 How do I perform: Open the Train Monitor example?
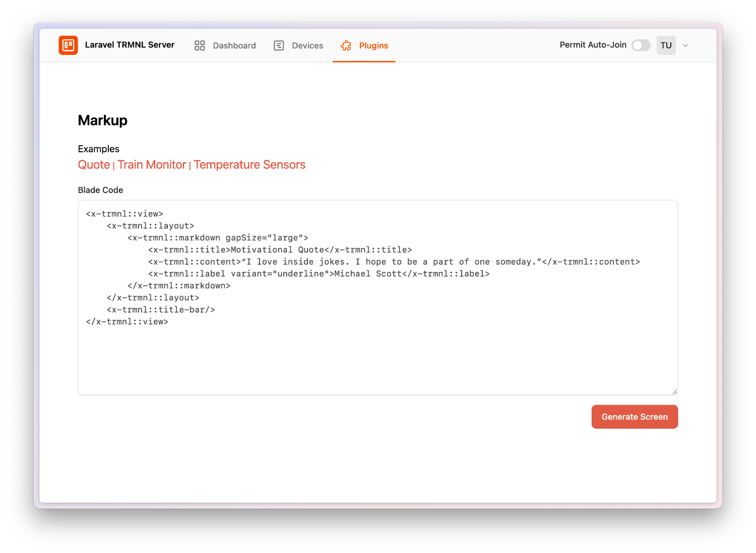[x=152, y=164]
